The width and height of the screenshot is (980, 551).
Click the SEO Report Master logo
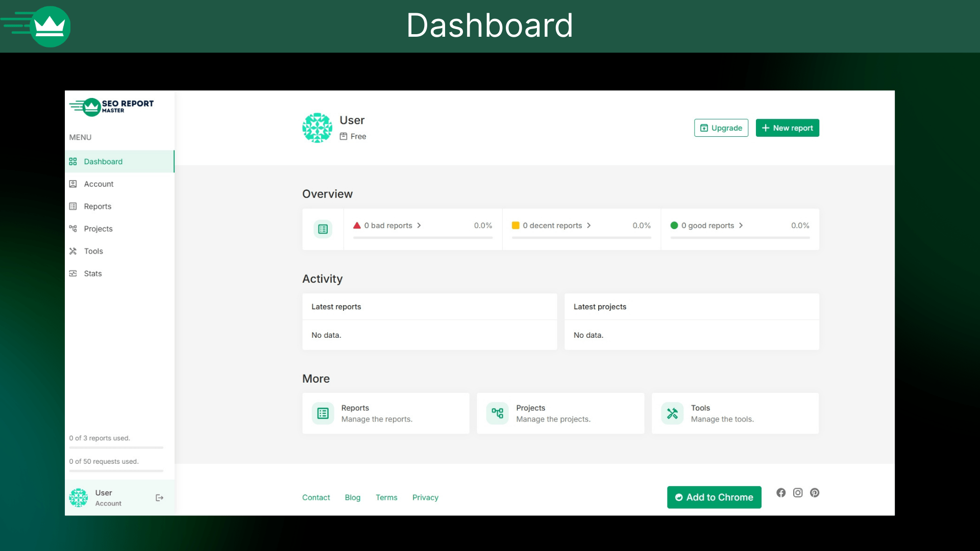(x=111, y=107)
